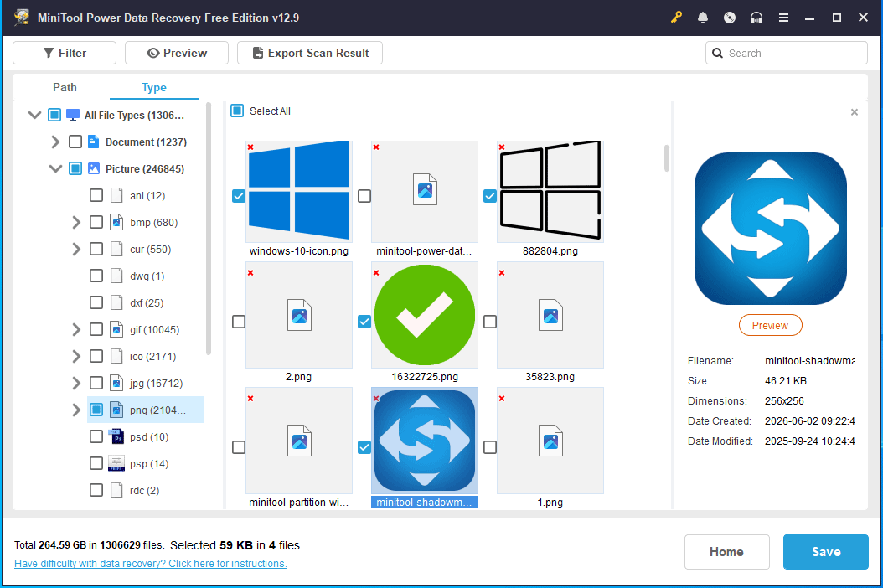Select the 35823.png placeholder thumbnail

(550, 315)
